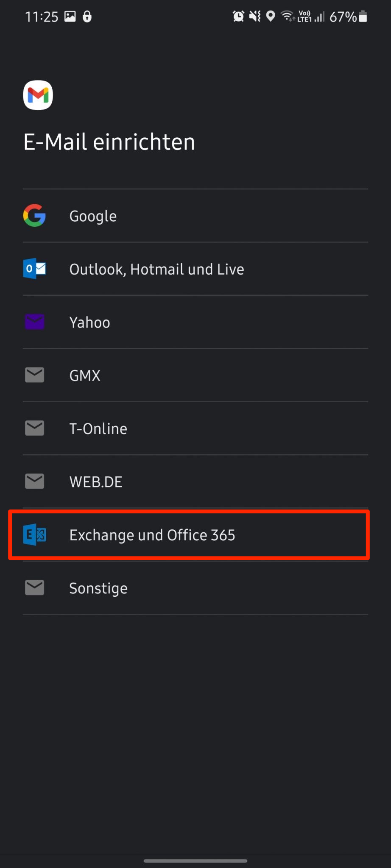
Task: Select GMX account type
Action: (x=85, y=376)
